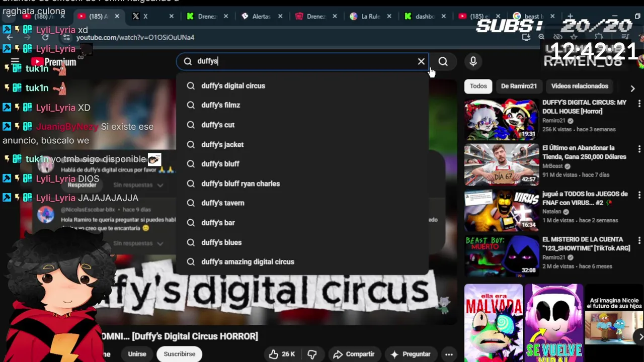Click the Unirse join button
Viewport: 644px width, 362px height.
(137, 354)
